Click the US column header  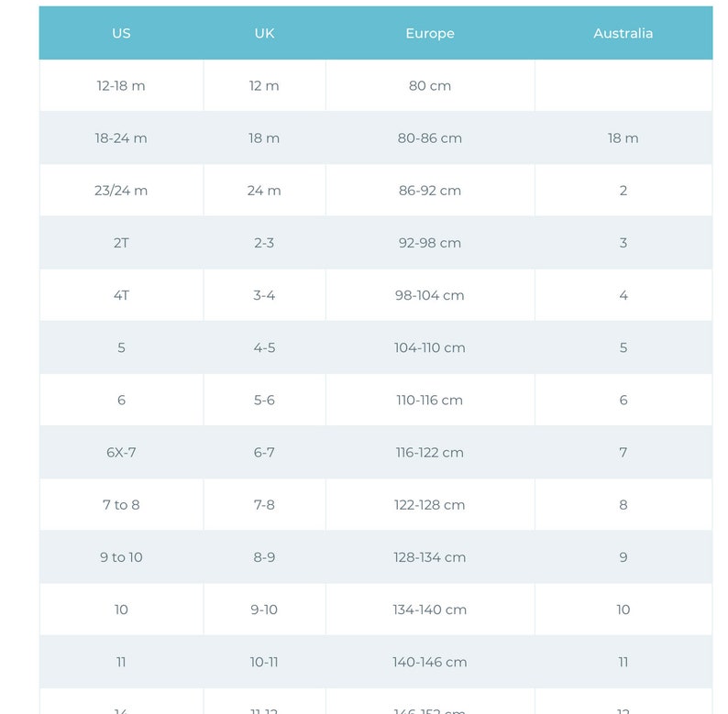point(121,33)
